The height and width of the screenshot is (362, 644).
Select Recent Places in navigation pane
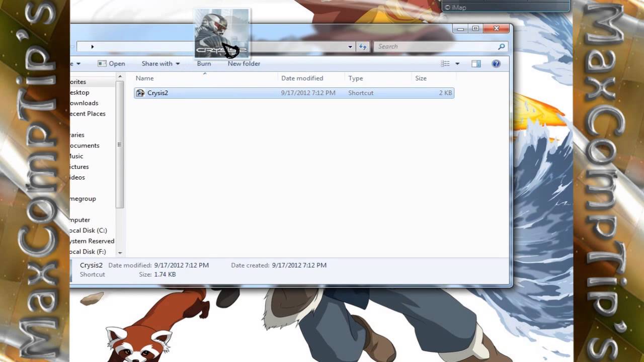pos(88,114)
